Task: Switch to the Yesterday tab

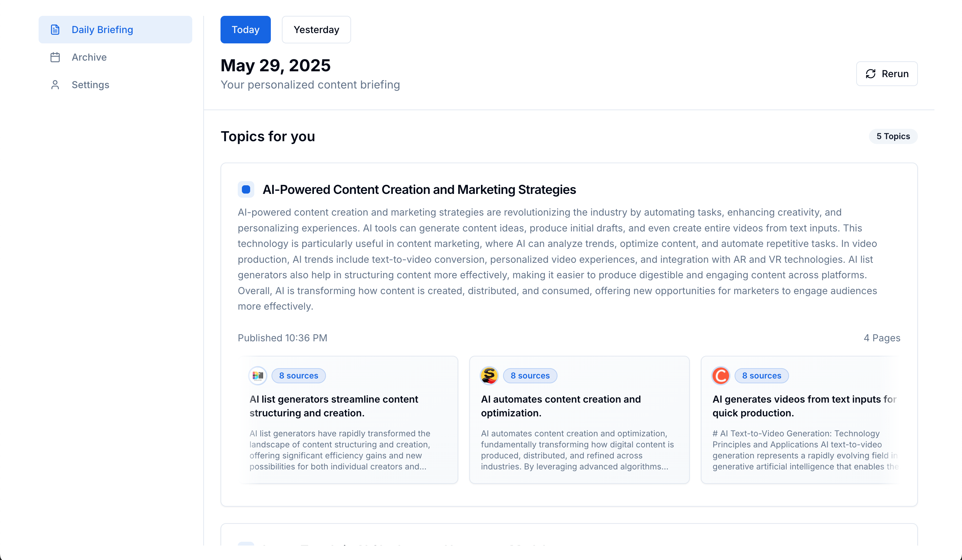Action: pyautogui.click(x=316, y=30)
